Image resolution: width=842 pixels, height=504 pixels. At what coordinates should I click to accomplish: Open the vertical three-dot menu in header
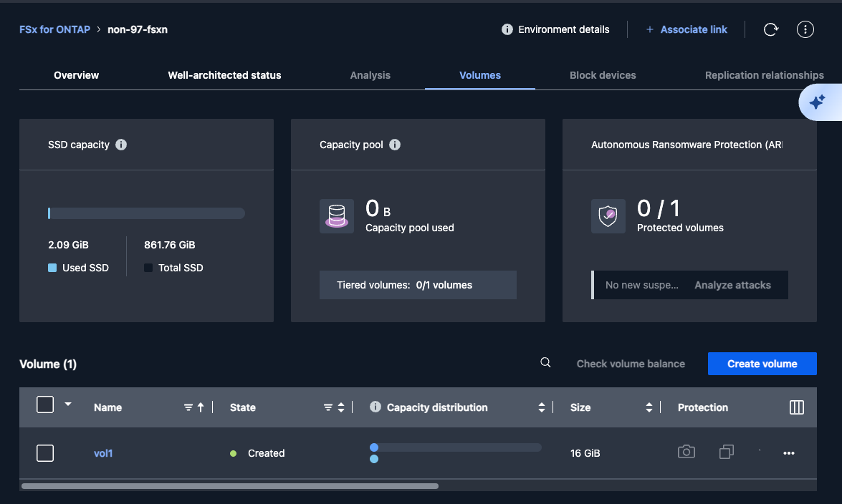tap(805, 29)
